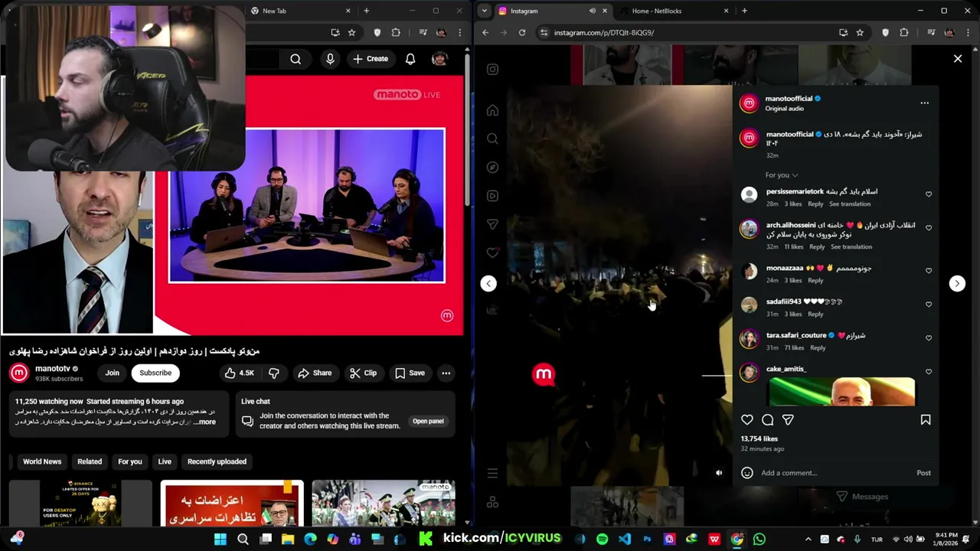The image size is (980, 551).
Task: Open Instagram Search in sidebar
Action: coord(492,139)
